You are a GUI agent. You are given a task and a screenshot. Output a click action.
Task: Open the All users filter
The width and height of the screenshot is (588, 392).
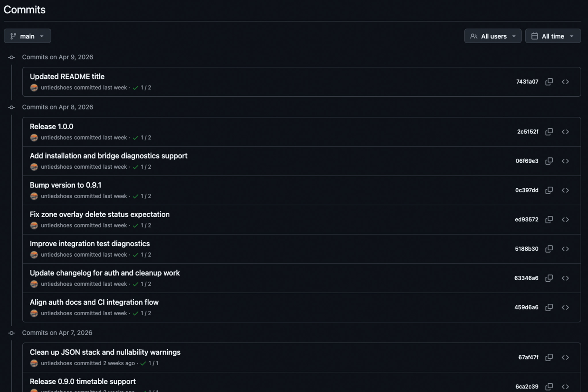(493, 36)
